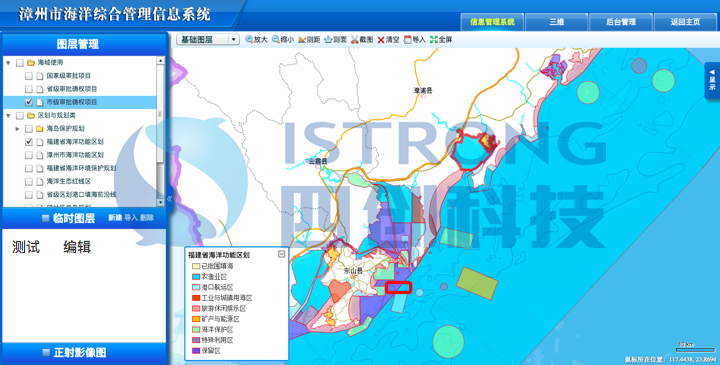Click the 截图 screenshot scissors tool
Viewport: 720px width, 365px height.
[362, 39]
